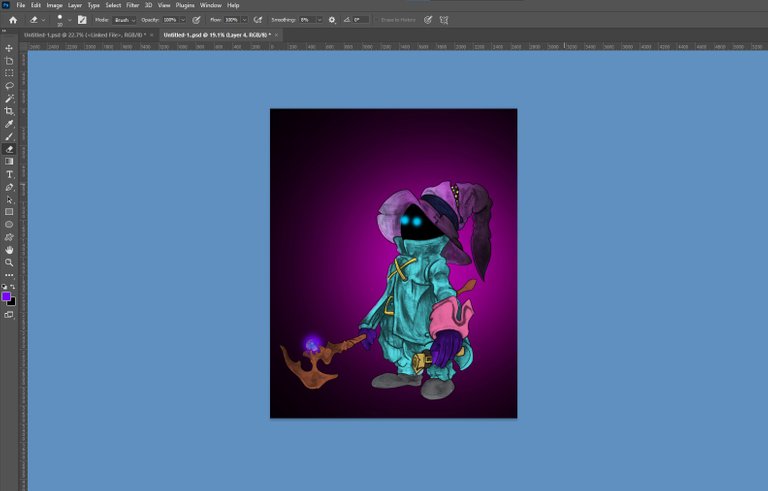Open the Edit menu
This screenshot has width=768, height=491.
pyautogui.click(x=36, y=5)
